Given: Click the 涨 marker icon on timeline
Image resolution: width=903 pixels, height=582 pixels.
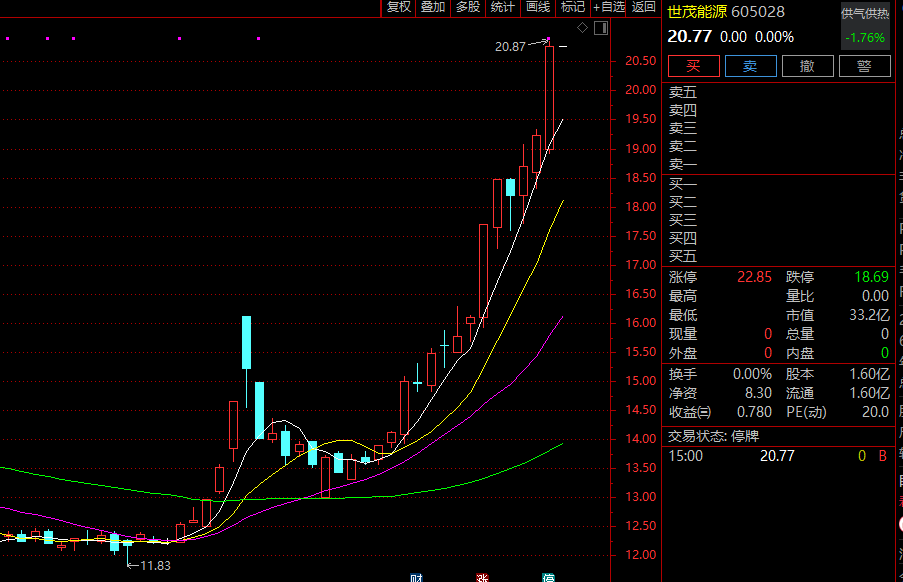Looking at the screenshot, I should pos(482,577).
